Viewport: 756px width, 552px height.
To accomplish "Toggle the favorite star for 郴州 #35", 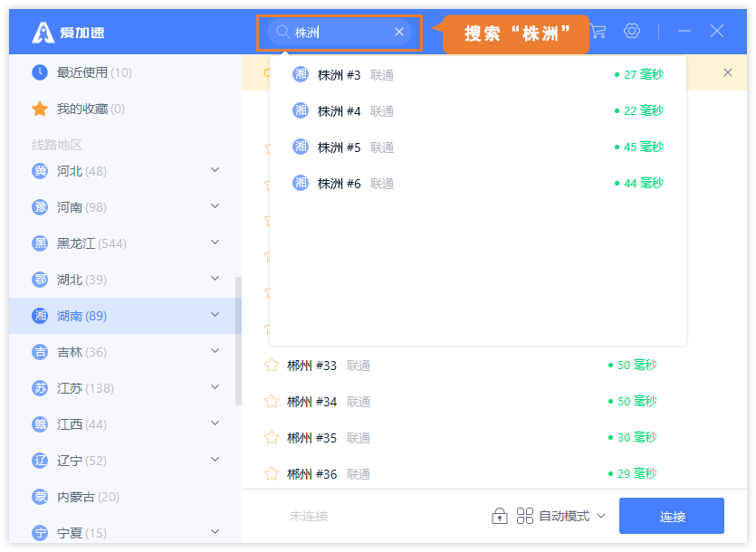I will [271, 438].
